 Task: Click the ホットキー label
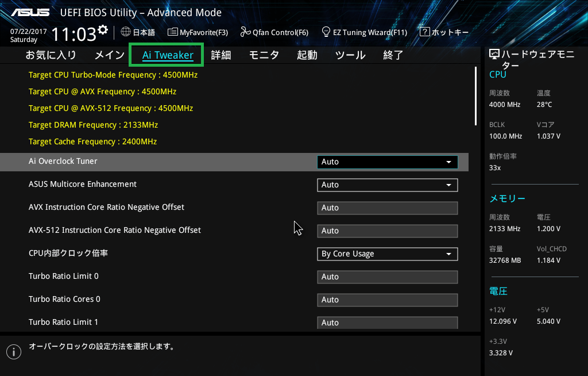click(450, 32)
